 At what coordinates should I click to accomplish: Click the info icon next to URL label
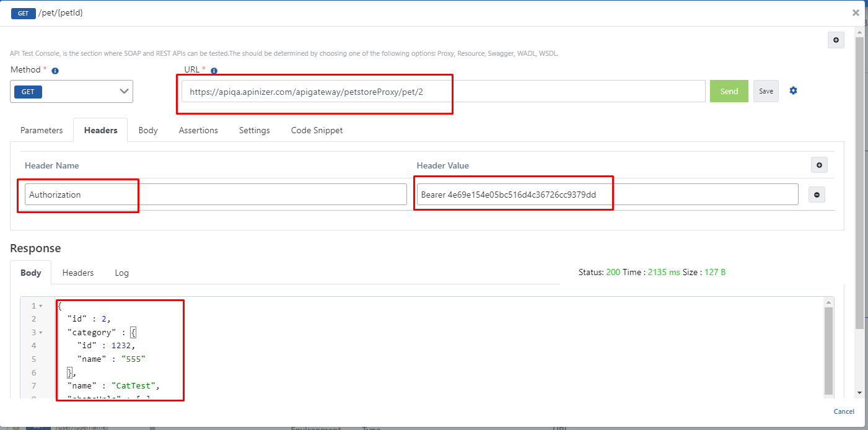pos(214,71)
